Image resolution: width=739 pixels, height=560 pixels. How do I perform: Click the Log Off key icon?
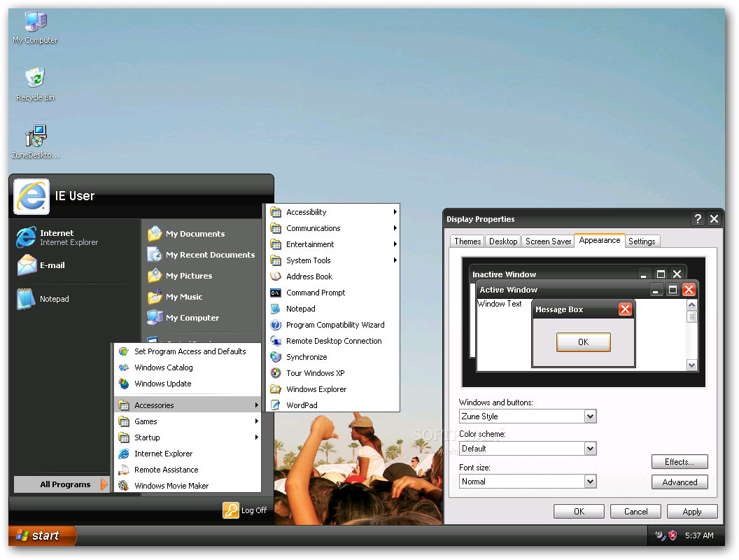point(231,510)
